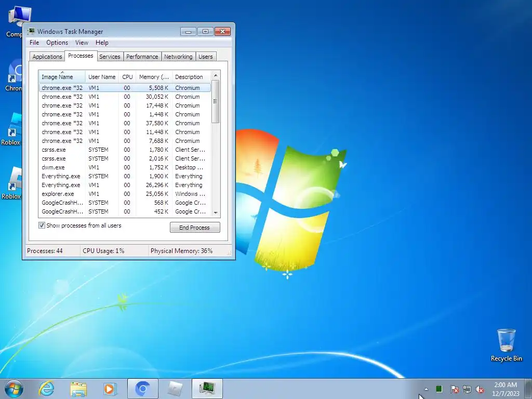The height and width of the screenshot is (399, 532).
Task: Switch to the Services tab
Action: 110,57
